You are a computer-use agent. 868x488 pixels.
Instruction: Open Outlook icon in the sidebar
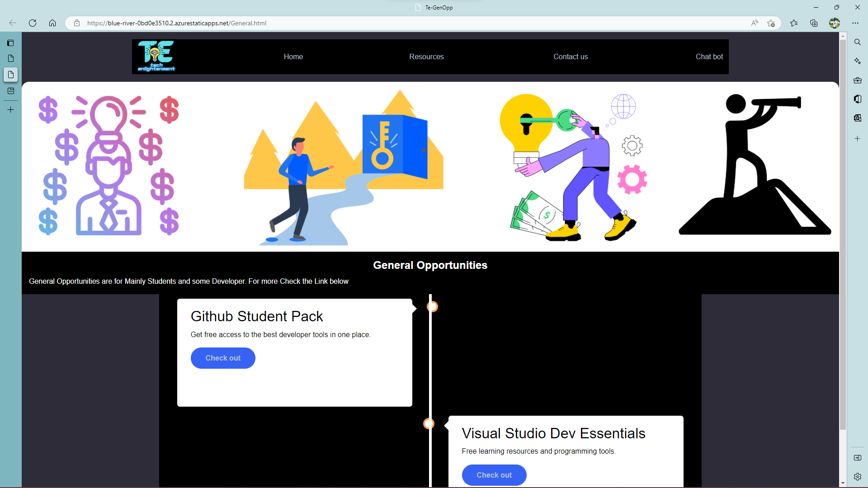pyautogui.click(x=857, y=118)
